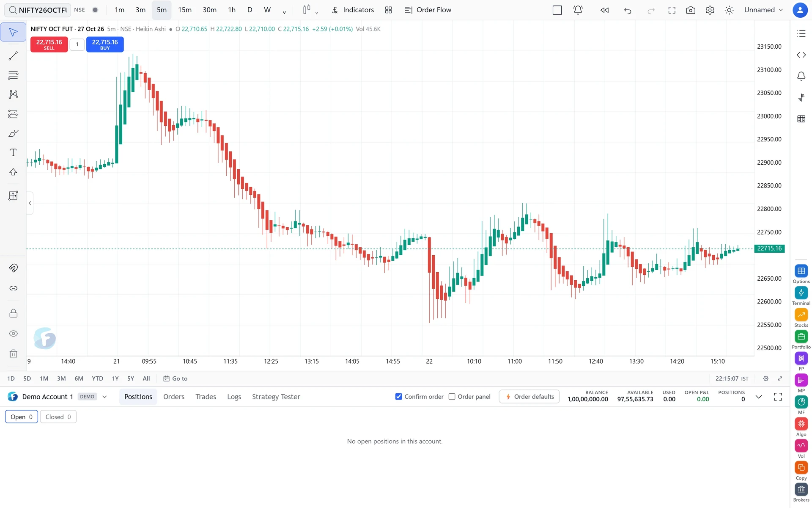Toggle lock all drawings
This screenshot has height=508, width=812.
[13, 313]
